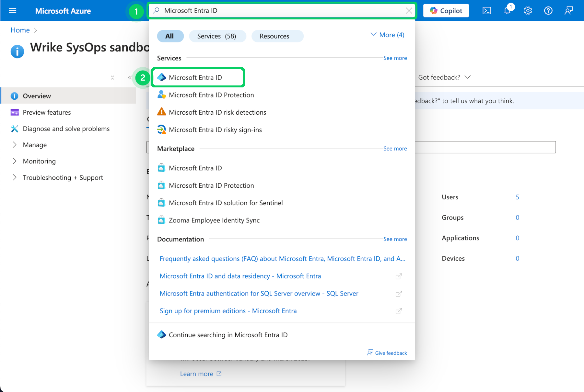The height and width of the screenshot is (392, 584).
Task: Open the Azure portal hamburger menu
Action: (x=13, y=11)
